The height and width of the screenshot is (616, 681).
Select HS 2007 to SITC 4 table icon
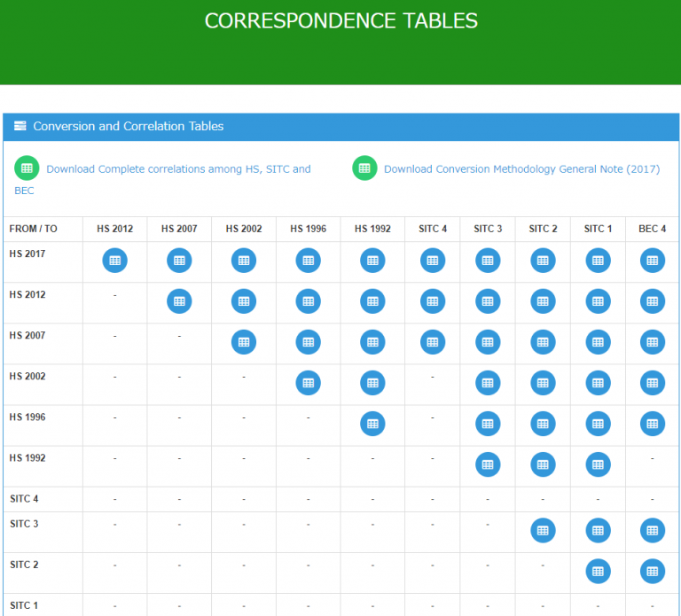(x=432, y=342)
